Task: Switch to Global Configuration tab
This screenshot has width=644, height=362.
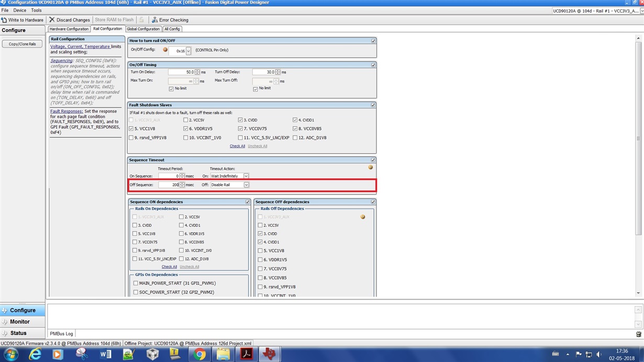Action: pos(143,29)
